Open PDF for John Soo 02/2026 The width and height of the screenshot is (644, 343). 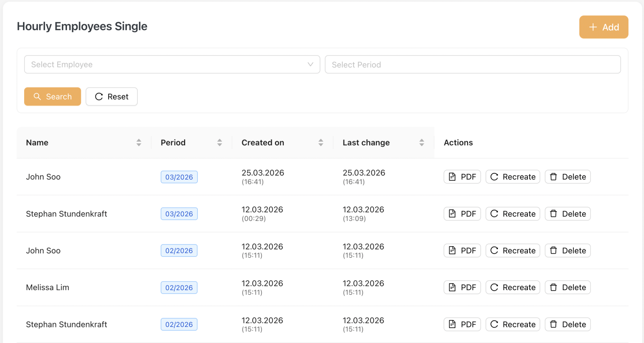pyautogui.click(x=462, y=251)
